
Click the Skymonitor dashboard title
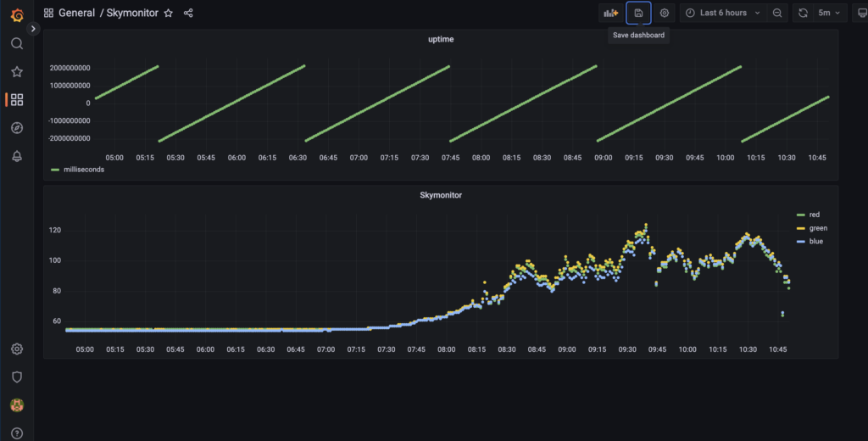pyautogui.click(x=132, y=13)
